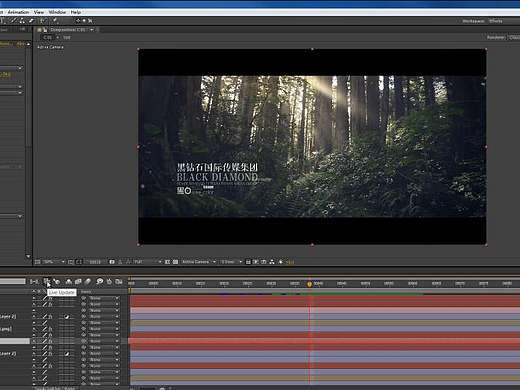Open title/action safe grid options
This screenshot has height=390, width=520.
pos(71,262)
